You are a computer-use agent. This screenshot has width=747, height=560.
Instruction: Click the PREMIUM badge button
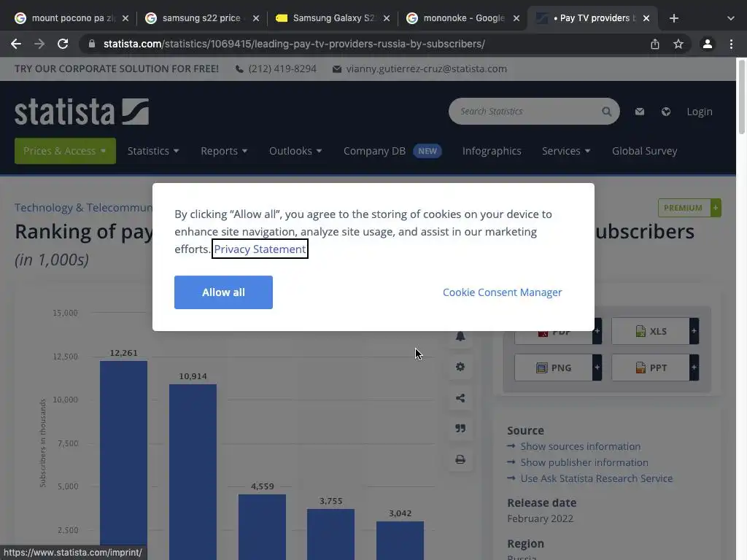[x=689, y=208]
